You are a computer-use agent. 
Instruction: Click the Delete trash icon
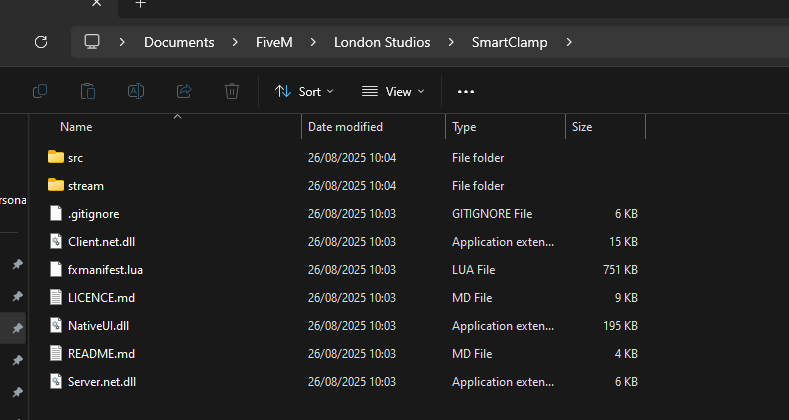click(231, 91)
